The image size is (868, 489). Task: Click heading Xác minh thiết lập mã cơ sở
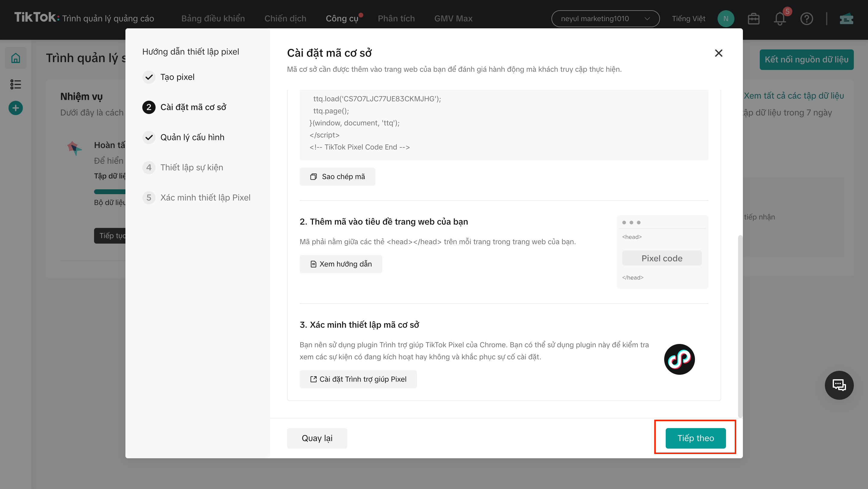tap(359, 325)
